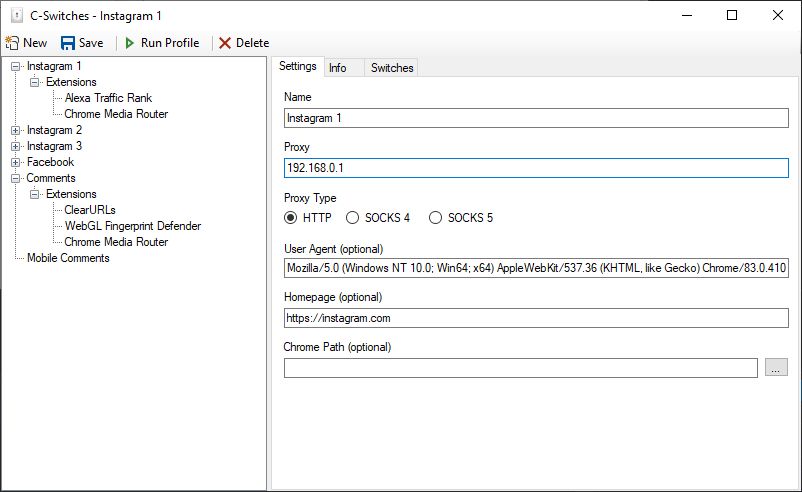Click the red Delete X icon
The image size is (802, 492).
225,43
